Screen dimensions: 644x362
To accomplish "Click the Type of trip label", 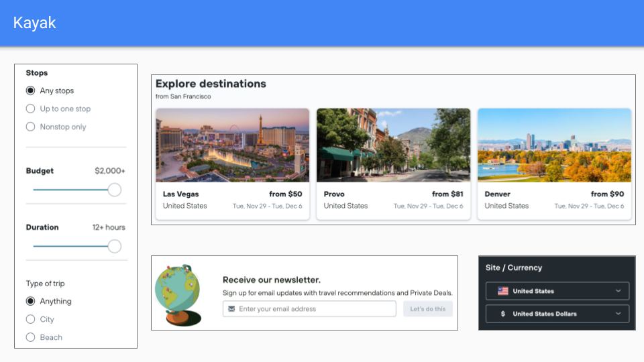I will point(45,284).
